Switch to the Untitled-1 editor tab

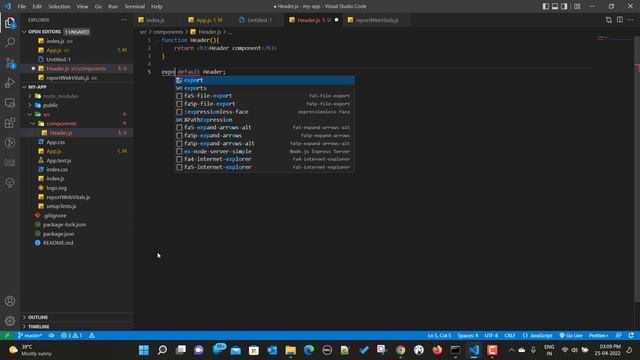point(259,20)
